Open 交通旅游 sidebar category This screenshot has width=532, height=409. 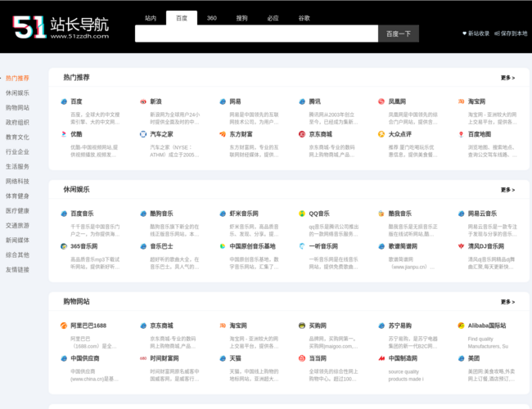pyautogui.click(x=17, y=226)
